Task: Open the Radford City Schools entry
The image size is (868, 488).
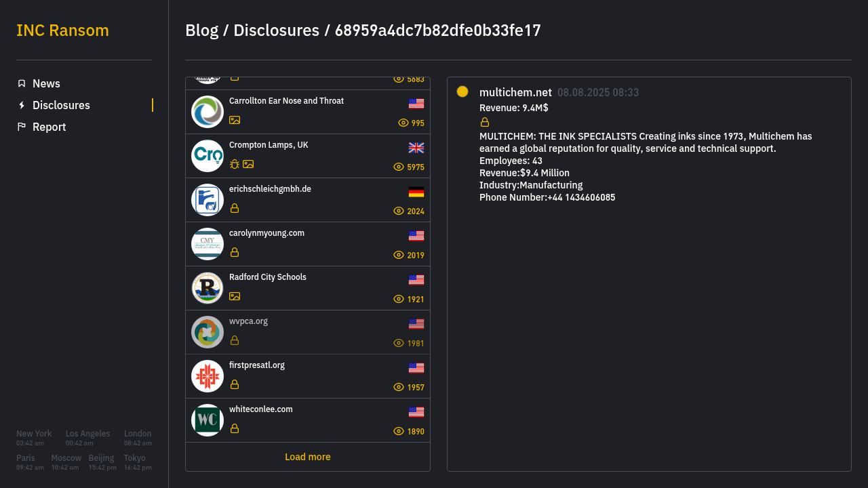Action: click(308, 288)
